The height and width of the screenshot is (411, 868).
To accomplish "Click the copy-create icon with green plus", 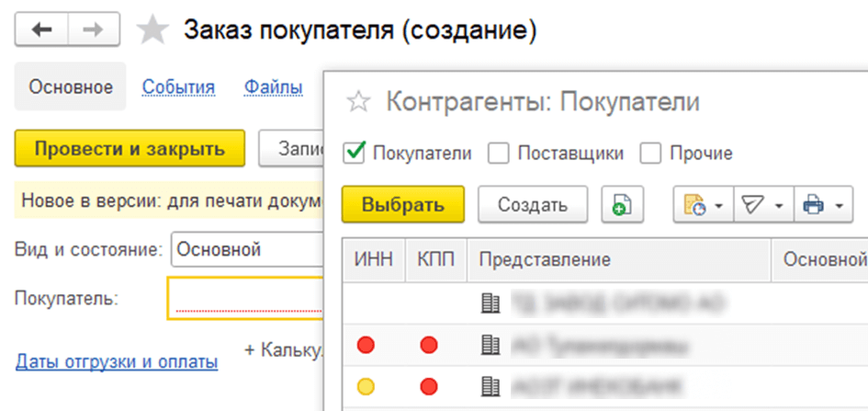I will (622, 205).
